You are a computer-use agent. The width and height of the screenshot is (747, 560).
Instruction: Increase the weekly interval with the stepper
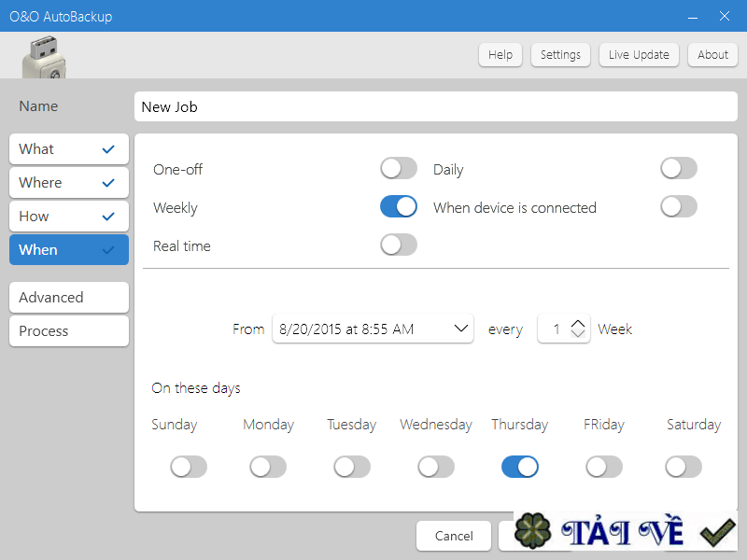(576, 324)
